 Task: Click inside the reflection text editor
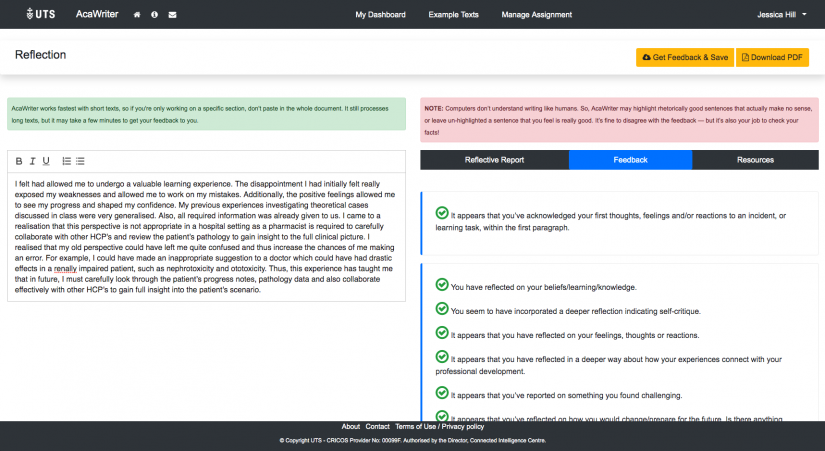click(206, 237)
